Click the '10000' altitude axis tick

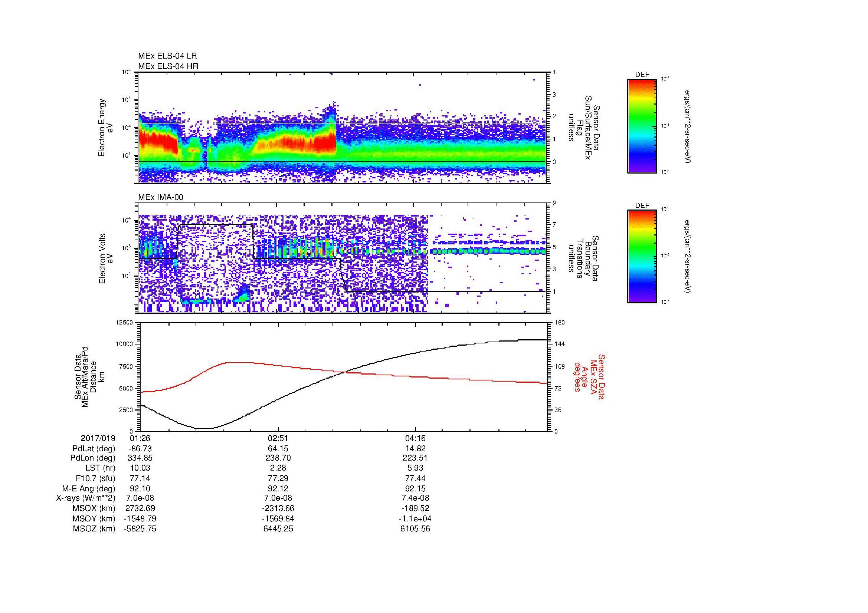[125, 344]
